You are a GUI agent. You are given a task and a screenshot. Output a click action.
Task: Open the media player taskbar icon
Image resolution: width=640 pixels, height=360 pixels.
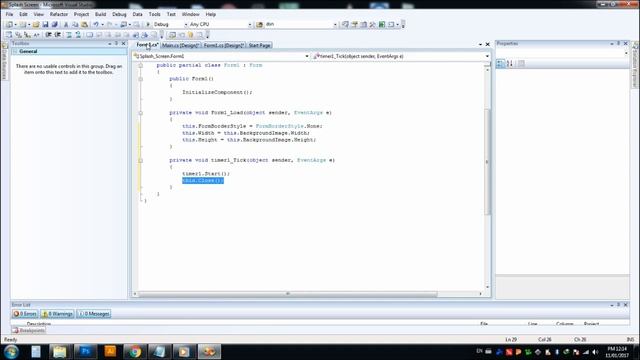click(184, 351)
